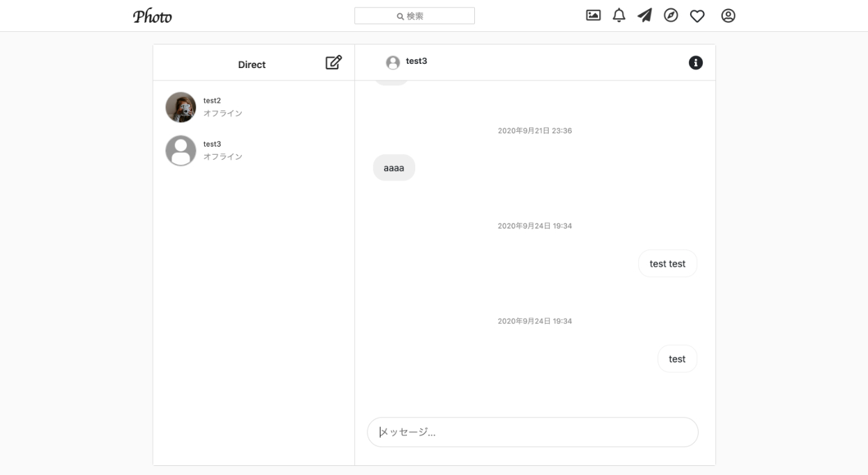
Task: Click the "test test" message bubble
Action: tap(667, 264)
